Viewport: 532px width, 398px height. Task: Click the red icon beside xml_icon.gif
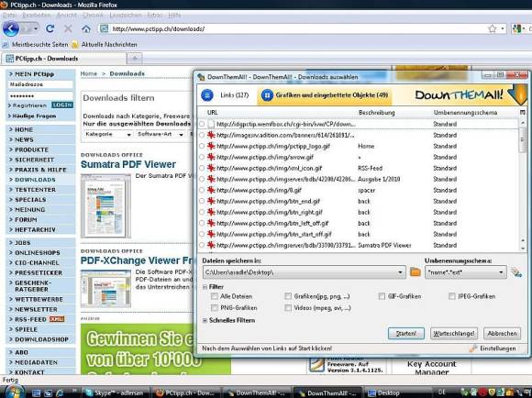click(x=211, y=168)
